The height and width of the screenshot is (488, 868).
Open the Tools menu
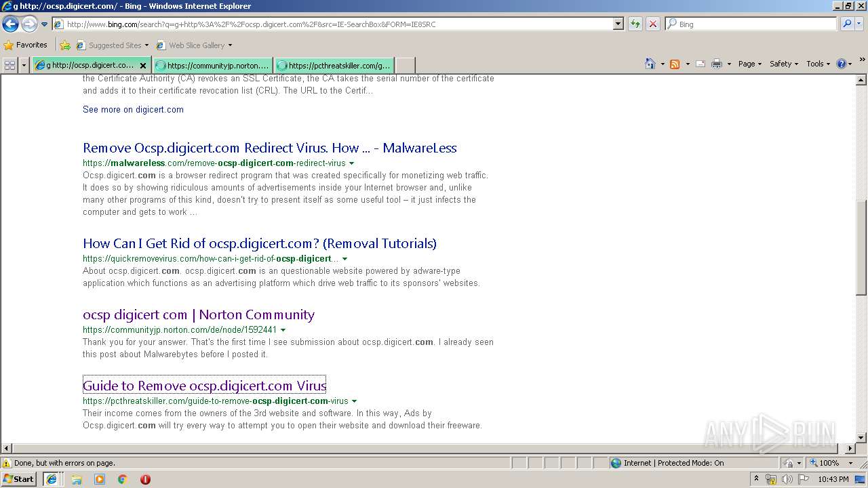pos(818,64)
